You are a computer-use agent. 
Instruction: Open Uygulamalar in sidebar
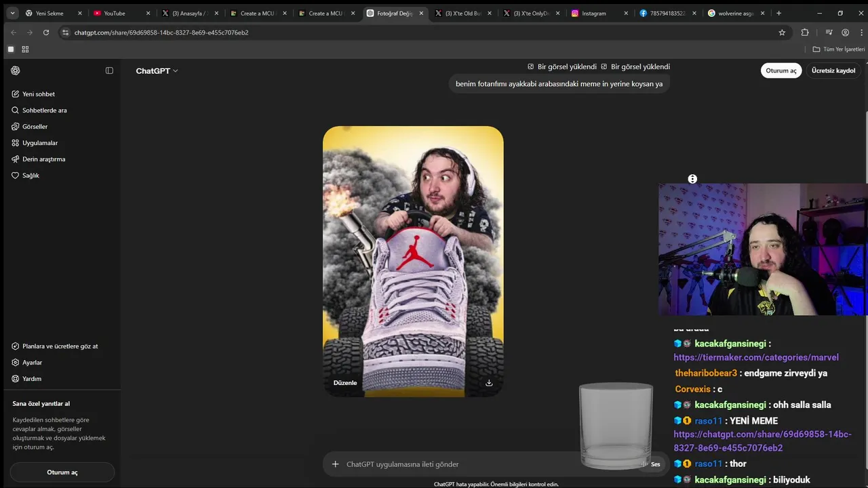click(x=62, y=143)
